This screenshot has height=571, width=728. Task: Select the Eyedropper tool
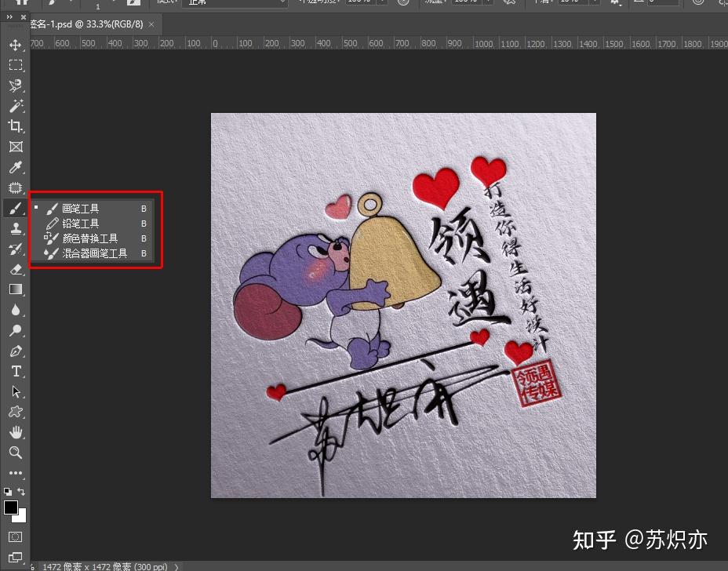coord(16,167)
